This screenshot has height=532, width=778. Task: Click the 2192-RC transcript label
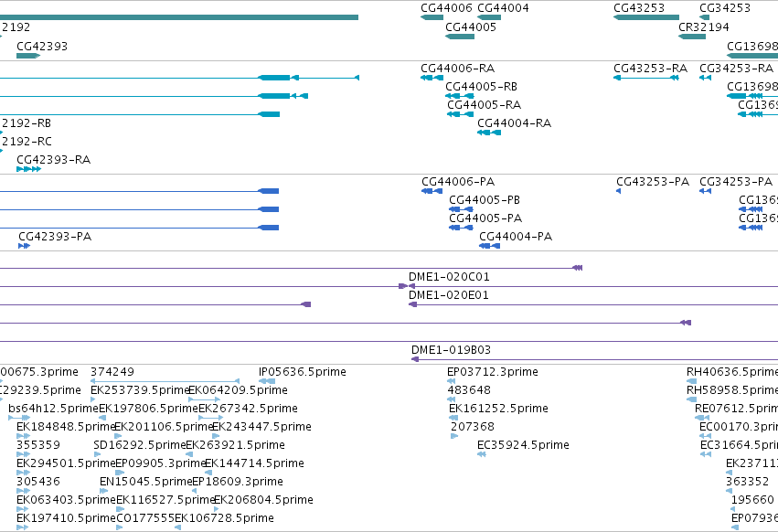(x=27, y=142)
